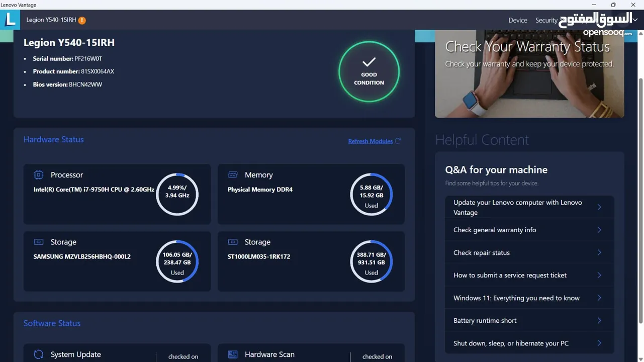Open Check general warranty info
644x362 pixels.
pyautogui.click(x=529, y=230)
